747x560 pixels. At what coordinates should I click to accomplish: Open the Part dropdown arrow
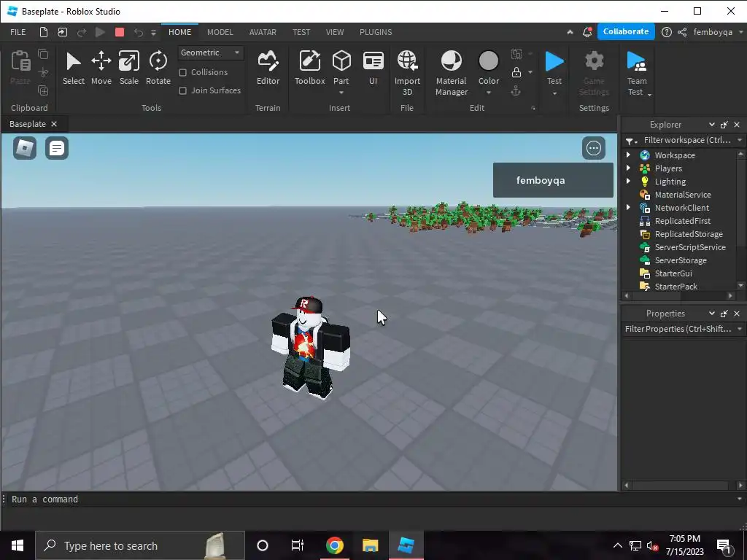click(x=341, y=93)
